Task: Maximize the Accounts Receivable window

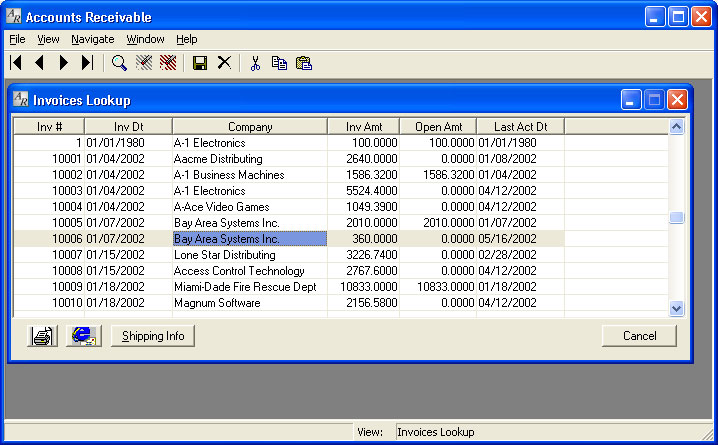Action: (678, 17)
